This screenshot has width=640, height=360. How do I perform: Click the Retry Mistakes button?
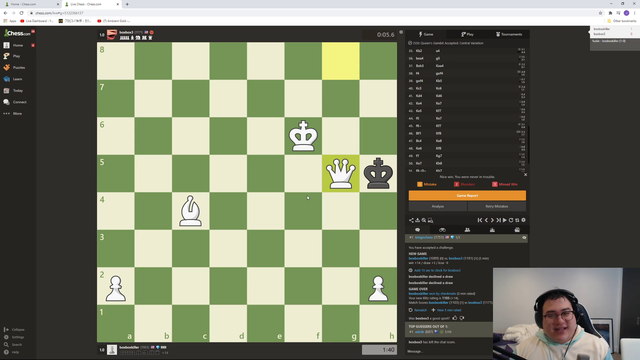[x=497, y=207]
